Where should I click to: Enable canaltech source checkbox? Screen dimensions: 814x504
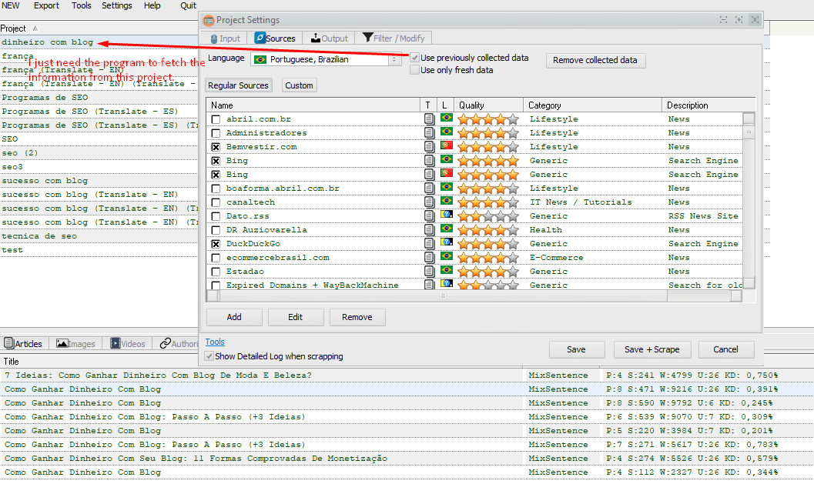click(x=216, y=202)
